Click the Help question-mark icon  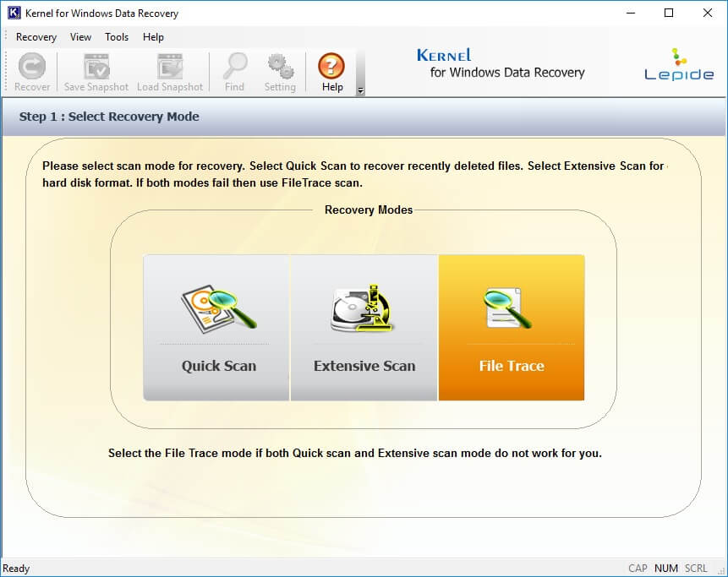coord(331,66)
